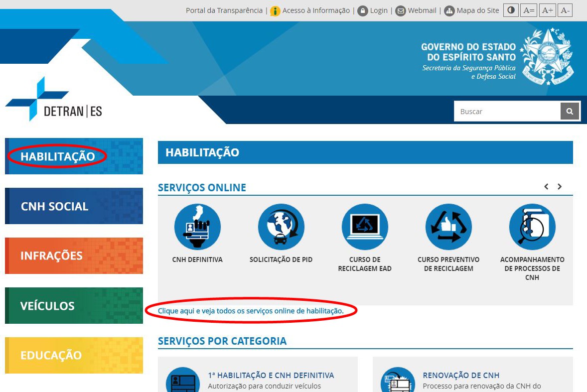Decrease font size with A- button
The width and height of the screenshot is (587, 392).
click(565, 10)
